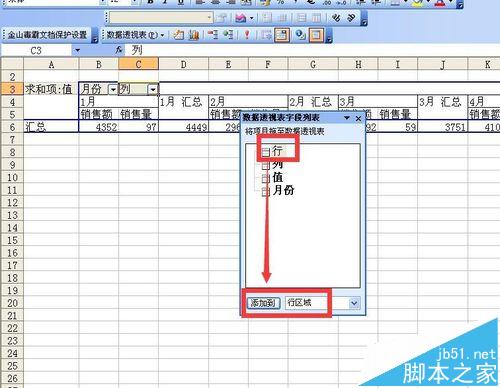Click the cell containing 59
Viewport: 500px width, 388px height.
pos(397,127)
